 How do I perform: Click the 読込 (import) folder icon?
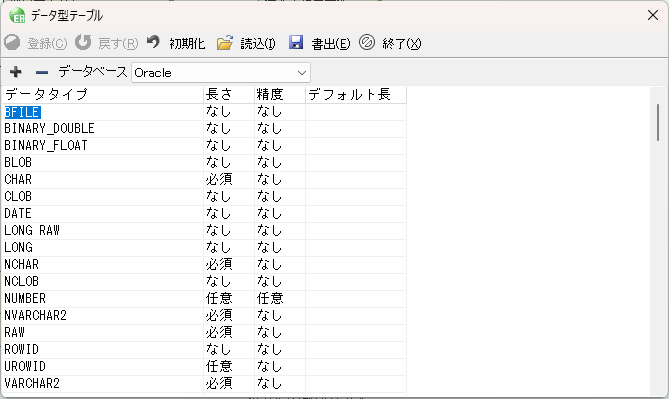tap(224, 43)
